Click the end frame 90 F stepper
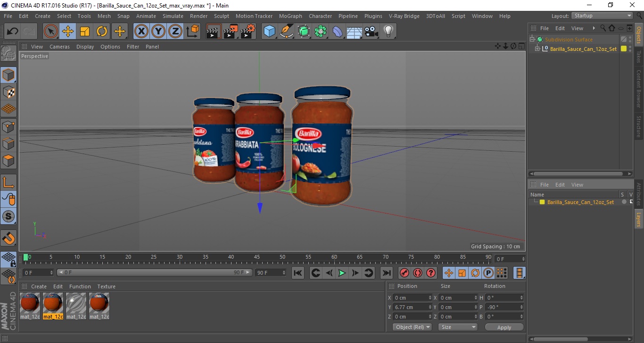 [271, 272]
